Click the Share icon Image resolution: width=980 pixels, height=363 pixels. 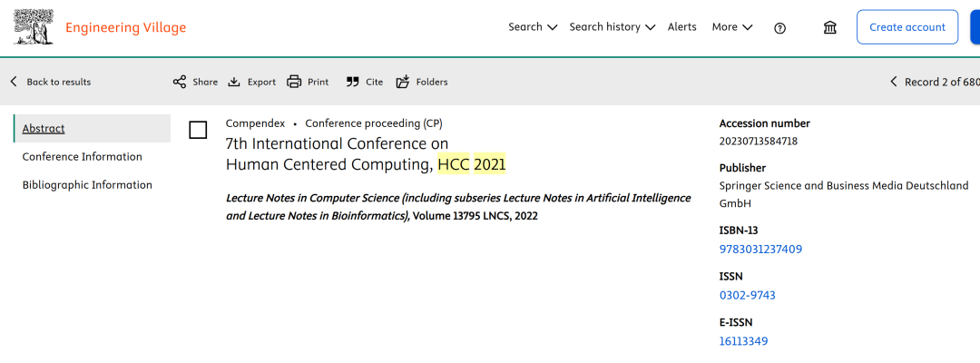click(180, 82)
